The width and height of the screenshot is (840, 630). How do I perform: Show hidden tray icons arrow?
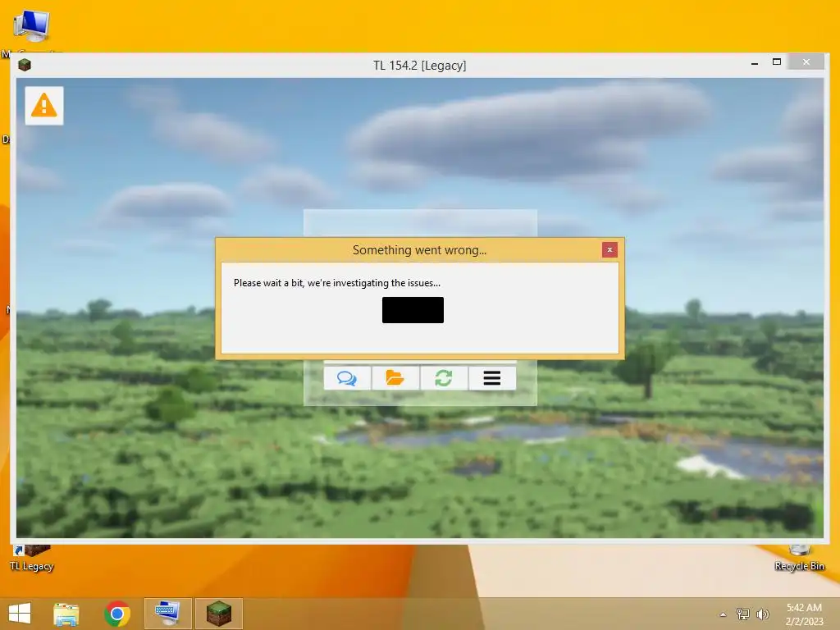coord(724,614)
